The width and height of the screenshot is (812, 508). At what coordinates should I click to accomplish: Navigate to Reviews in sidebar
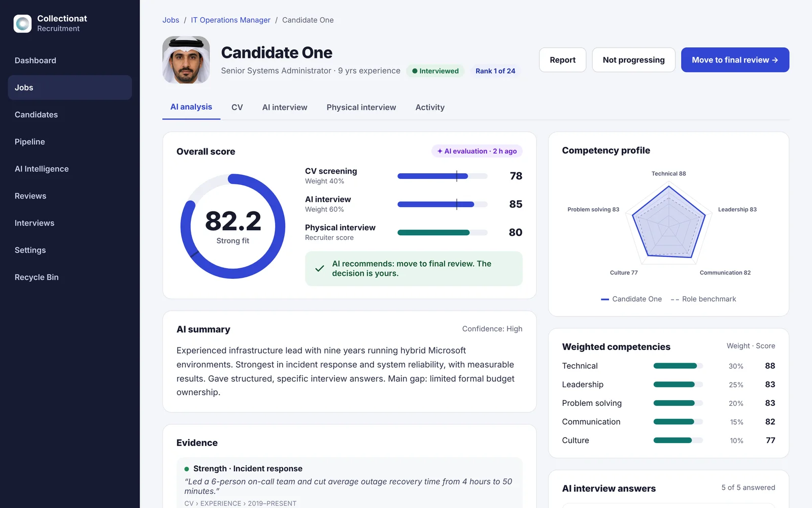pos(70,196)
